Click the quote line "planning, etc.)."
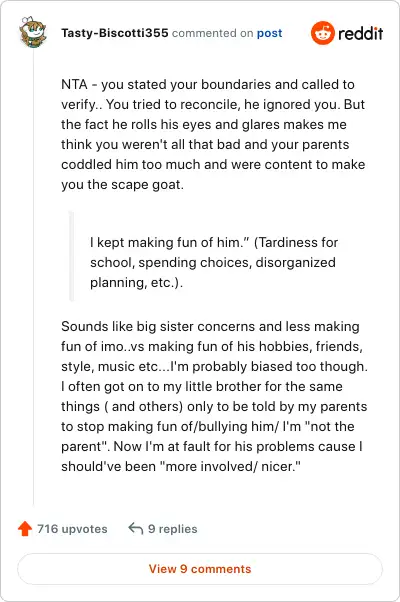The height and width of the screenshot is (602, 400). 136,282
